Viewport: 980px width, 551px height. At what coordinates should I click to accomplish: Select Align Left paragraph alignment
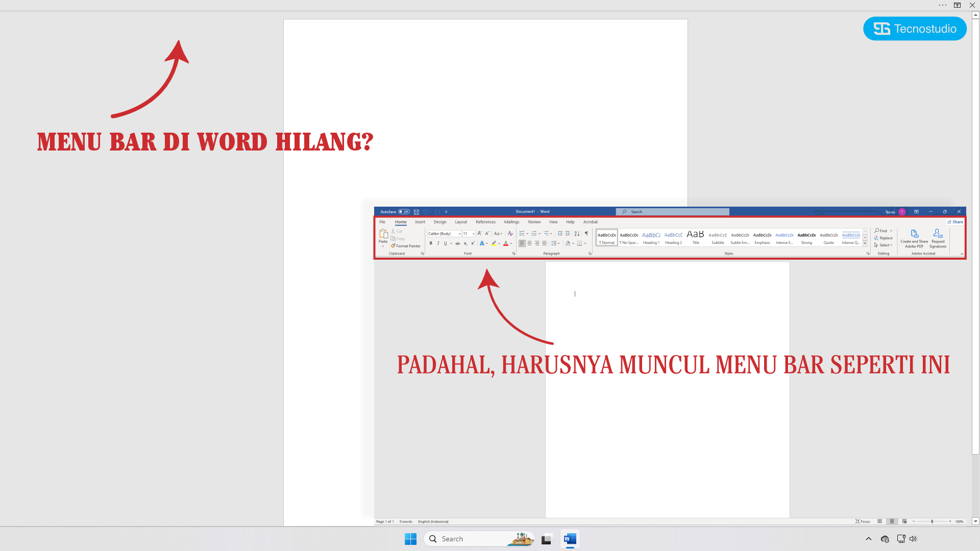point(522,243)
